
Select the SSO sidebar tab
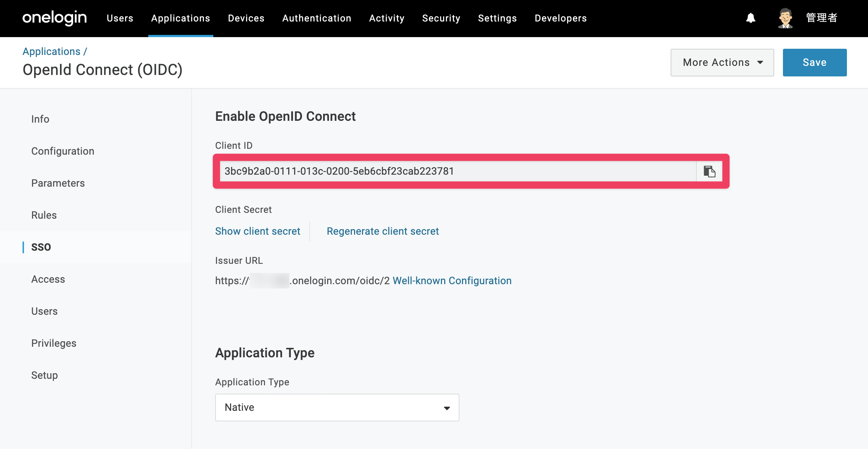[41, 247]
